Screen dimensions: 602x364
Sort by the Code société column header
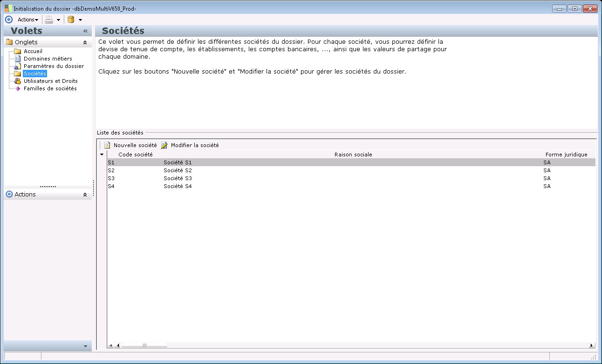136,155
